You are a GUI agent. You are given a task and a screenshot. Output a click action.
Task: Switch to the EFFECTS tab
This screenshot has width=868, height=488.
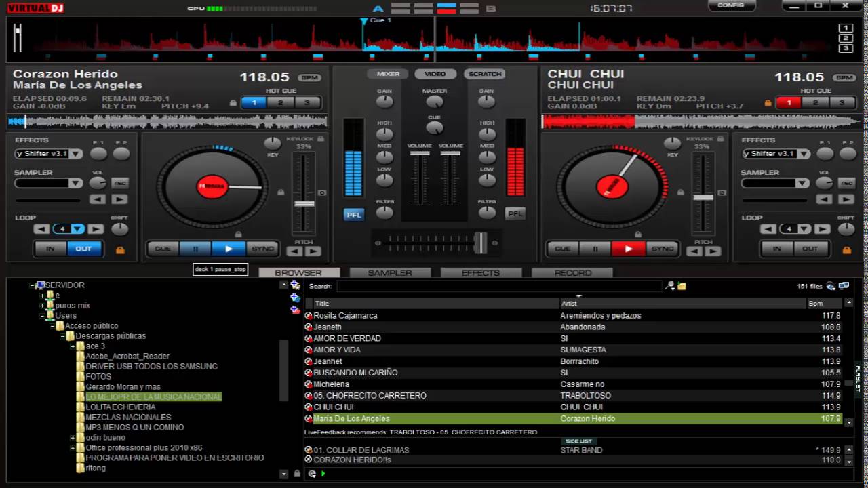click(481, 272)
